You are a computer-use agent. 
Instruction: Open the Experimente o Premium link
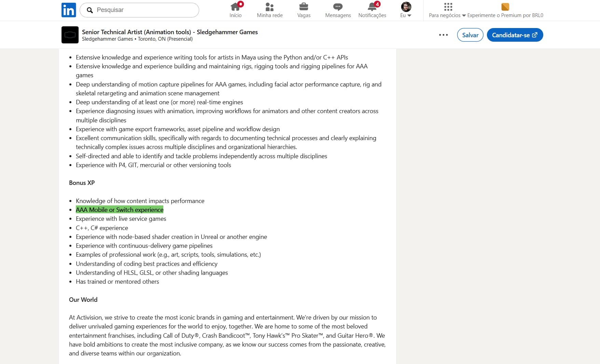point(505,15)
